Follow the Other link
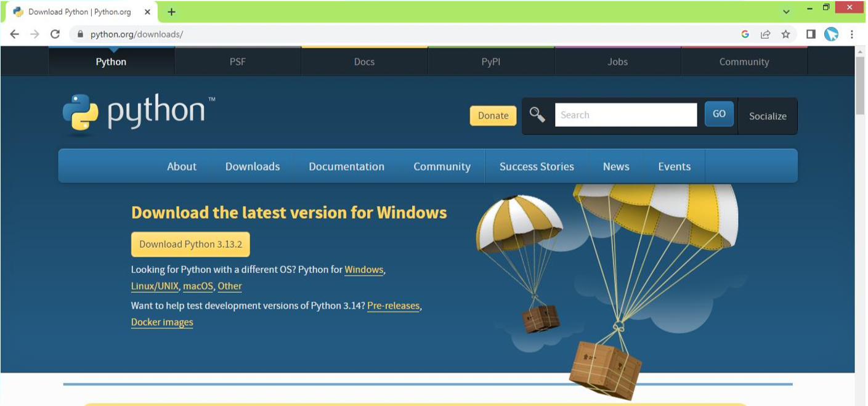 230,286
